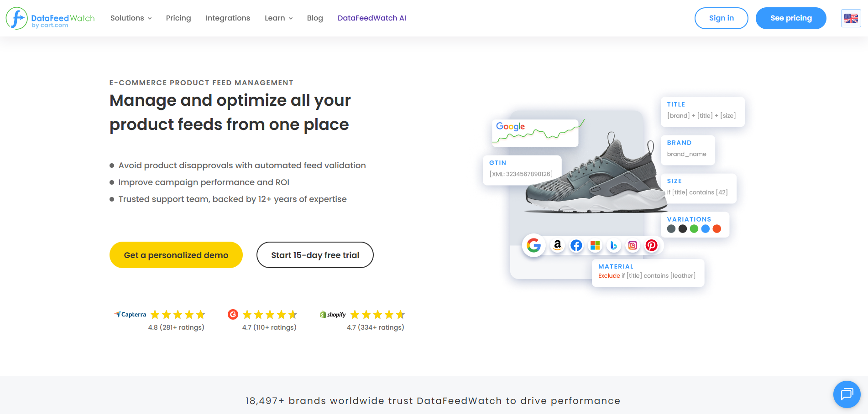Click the Shopify logo
Screen dimensions: 868x414
tap(333, 315)
